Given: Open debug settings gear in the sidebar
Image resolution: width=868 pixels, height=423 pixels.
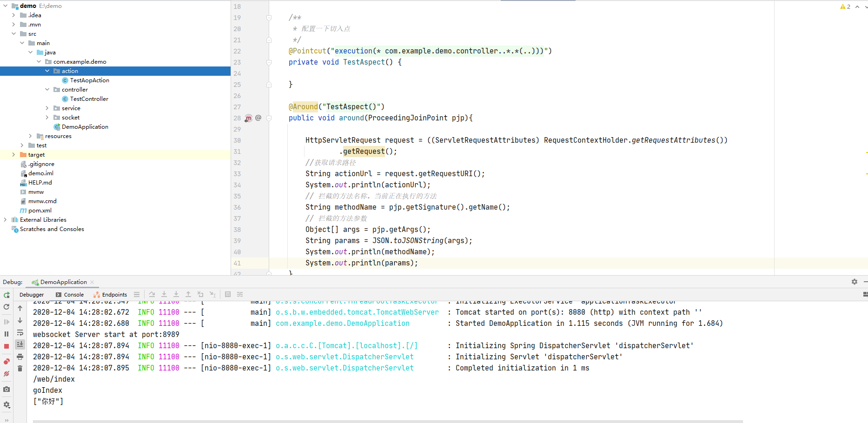Looking at the screenshot, I should click(x=7, y=405).
